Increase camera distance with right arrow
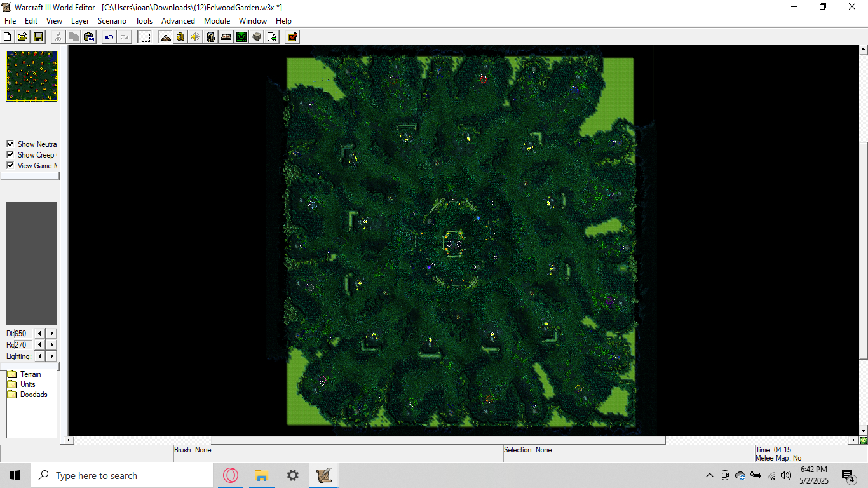This screenshot has height=488, width=868. tap(52, 334)
